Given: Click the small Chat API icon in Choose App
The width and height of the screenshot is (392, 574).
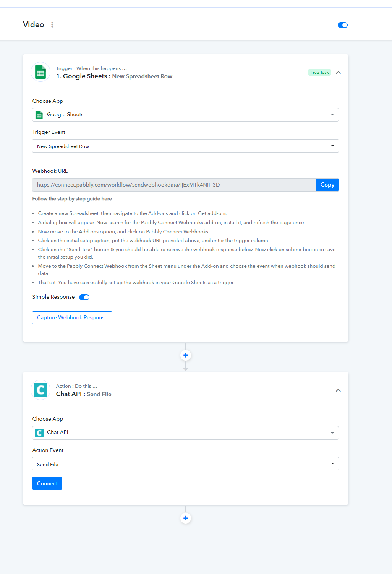Looking at the screenshot, I should coord(39,433).
